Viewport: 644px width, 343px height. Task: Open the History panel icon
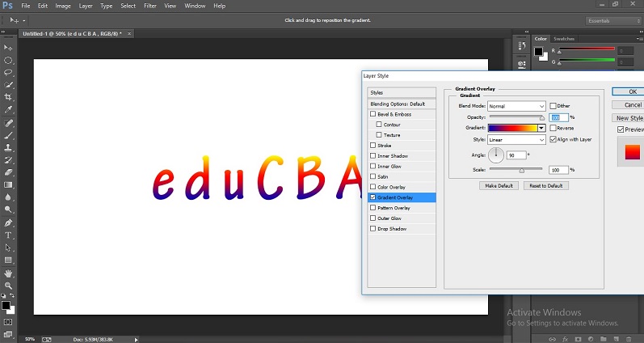(522, 45)
